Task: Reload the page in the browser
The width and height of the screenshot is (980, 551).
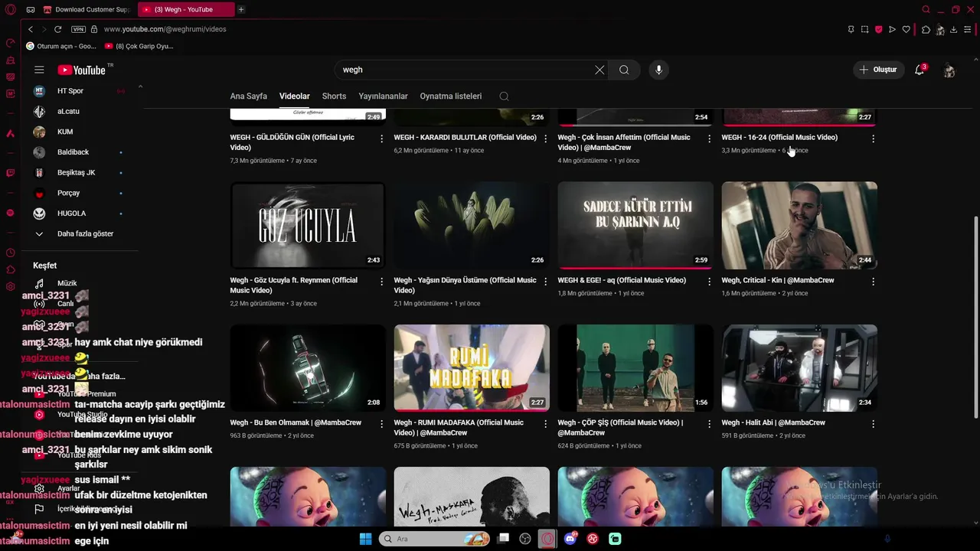Action: click(x=57, y=29)
